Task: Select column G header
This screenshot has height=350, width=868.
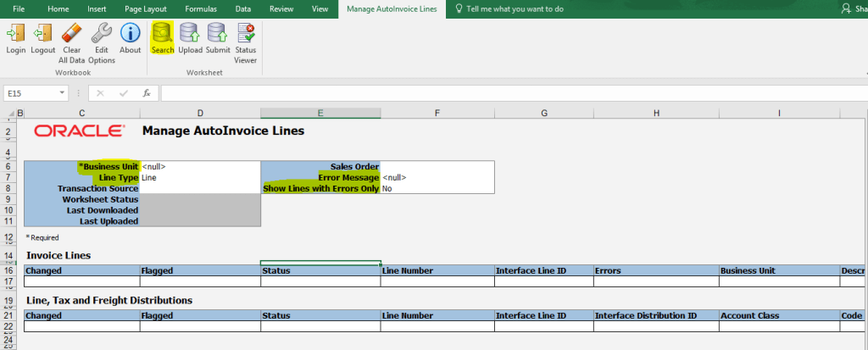Action: click(543, 114)
